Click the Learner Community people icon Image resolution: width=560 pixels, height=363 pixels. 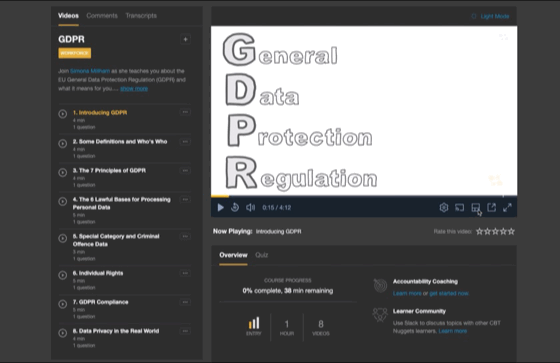tap(380, 315)
